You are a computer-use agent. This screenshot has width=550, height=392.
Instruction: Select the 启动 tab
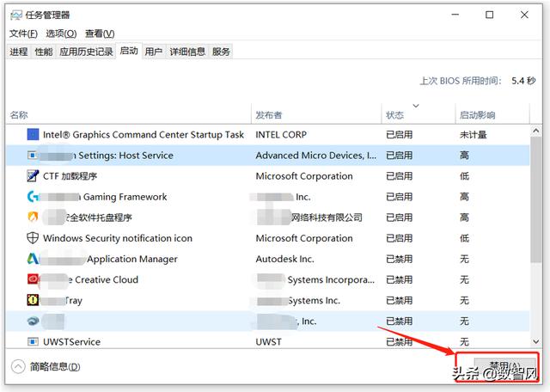(129, 51)
